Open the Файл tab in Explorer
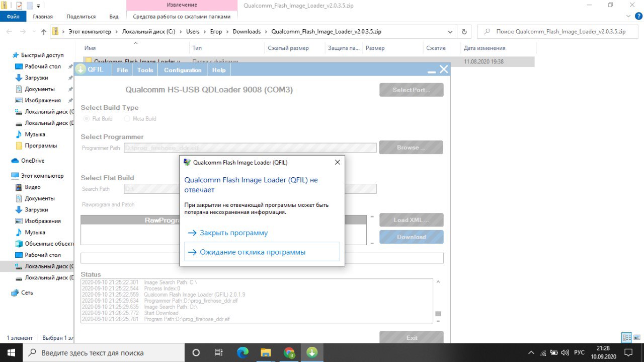Image resolution: width=644 pixels, height=362 pixels. click(13, 16)
